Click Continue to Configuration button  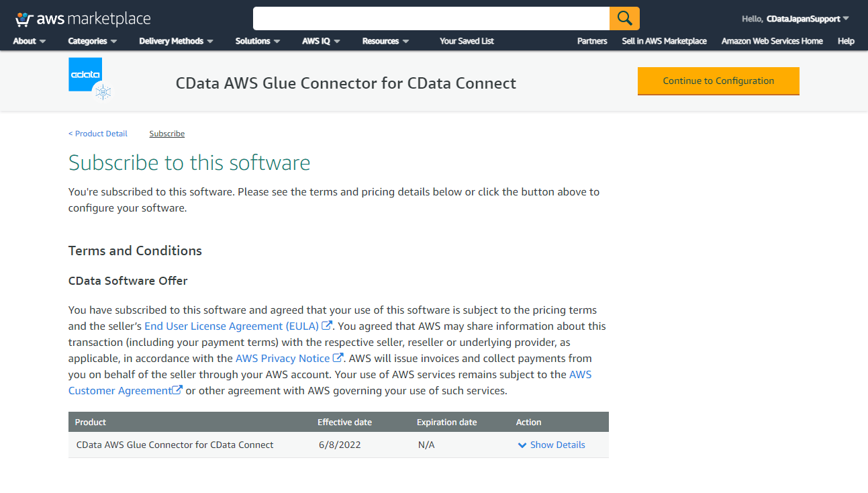pyautogui.click(x=718, y=81)
